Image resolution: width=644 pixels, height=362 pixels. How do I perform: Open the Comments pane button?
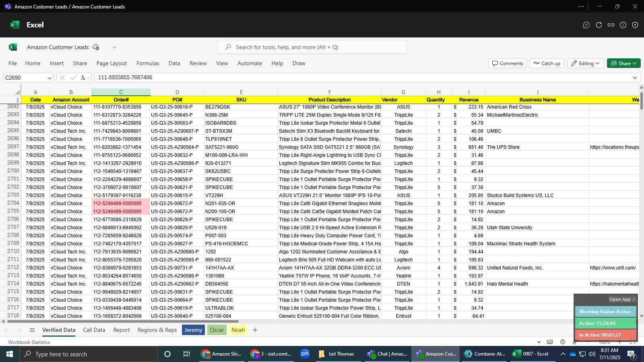click(x=507, y=63)
